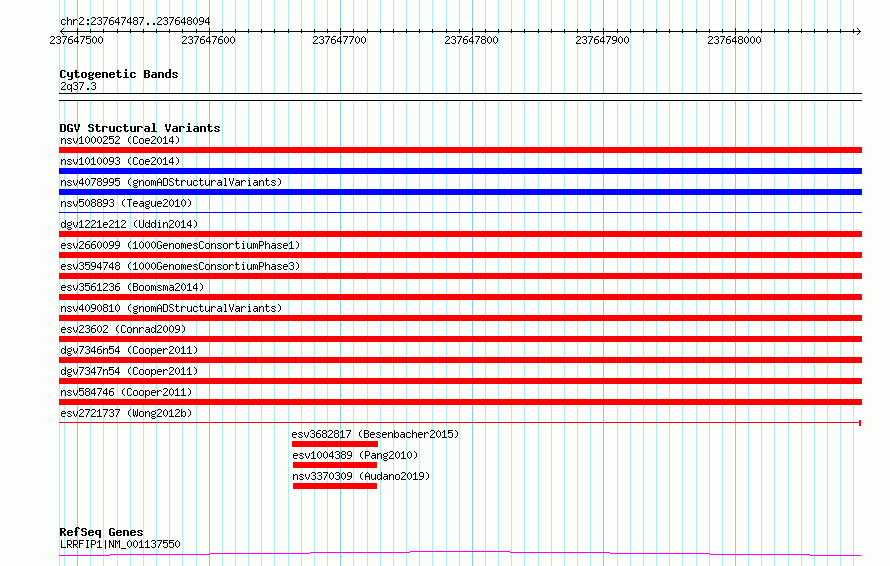Click the 2q37.3 cytogenetic band bar
This screenshot has height=566, width=890.
point(460,97)
